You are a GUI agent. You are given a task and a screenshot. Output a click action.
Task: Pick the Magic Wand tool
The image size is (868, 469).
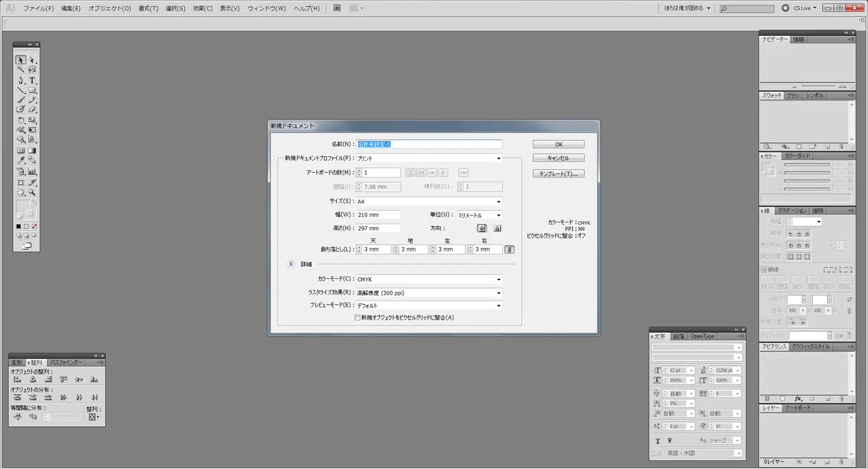coord(21,70)
